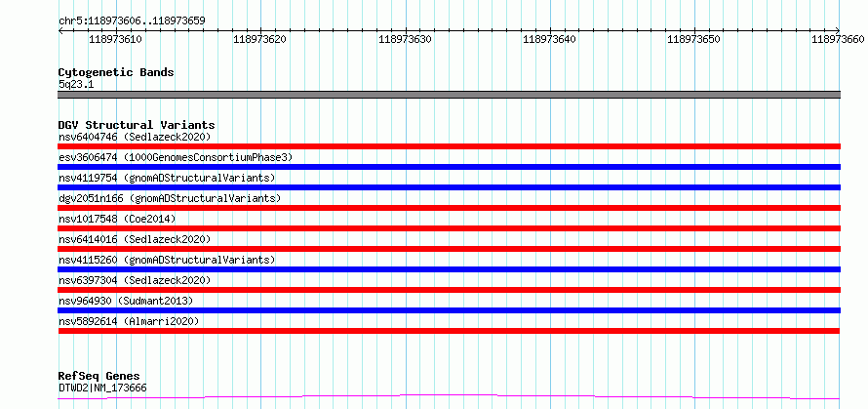Open esv3606474 (1000GenomesConsortiumPhase3) variant label

(175, 157)
